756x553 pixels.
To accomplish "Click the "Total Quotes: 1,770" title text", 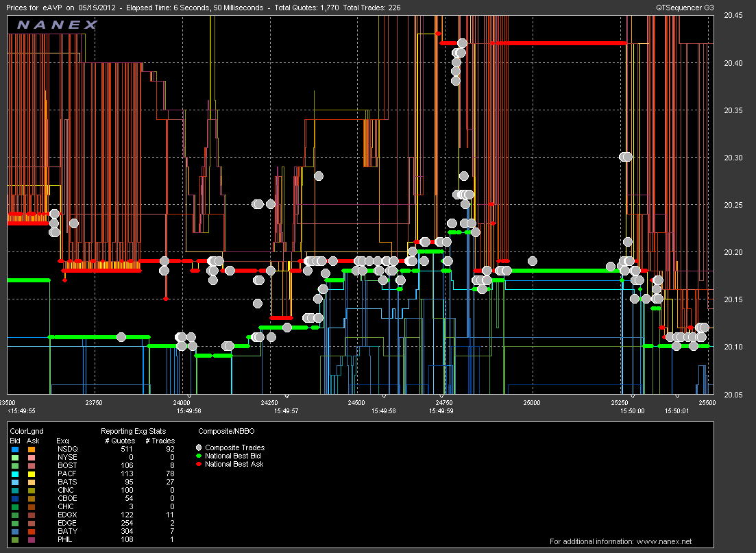I will (306, 8).
